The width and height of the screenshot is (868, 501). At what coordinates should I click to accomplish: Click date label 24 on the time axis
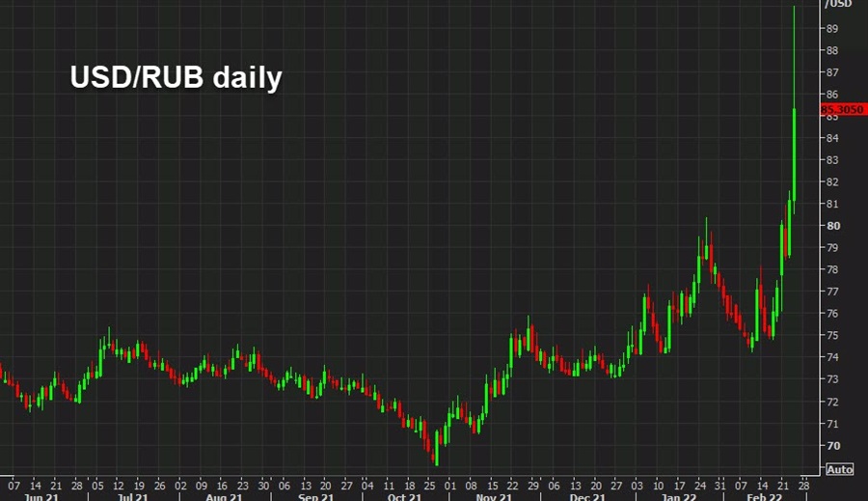pos(700,486)
